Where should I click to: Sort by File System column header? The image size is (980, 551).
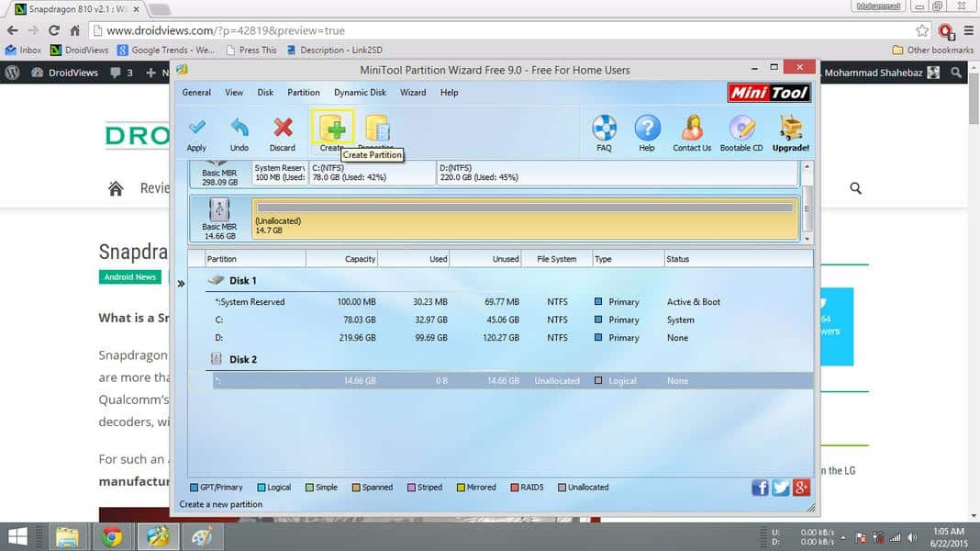point(557,259)
